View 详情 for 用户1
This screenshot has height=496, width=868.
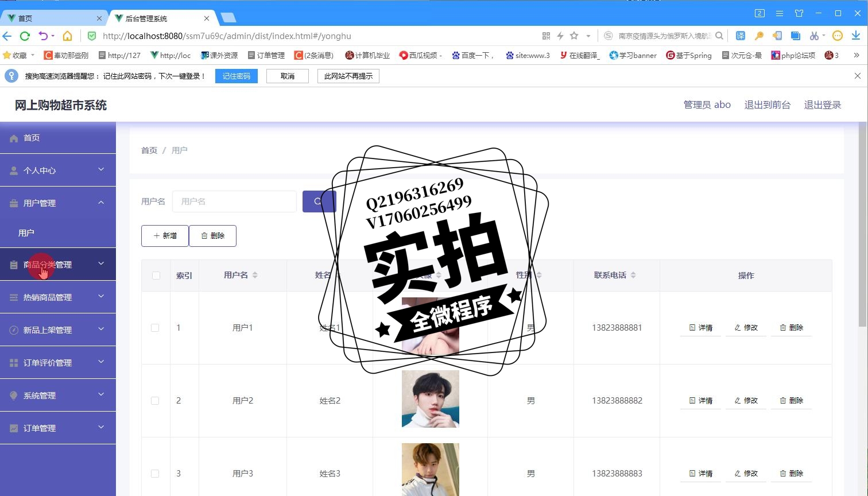pyautogui.click(x=700, y=328)
